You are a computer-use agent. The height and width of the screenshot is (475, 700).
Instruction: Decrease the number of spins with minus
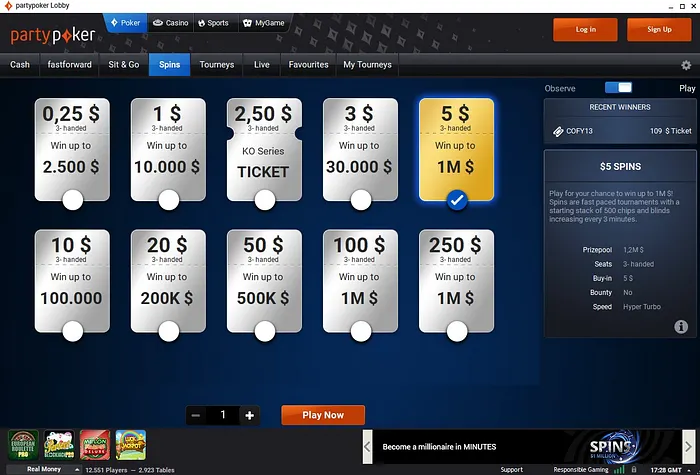click(196, 415)
